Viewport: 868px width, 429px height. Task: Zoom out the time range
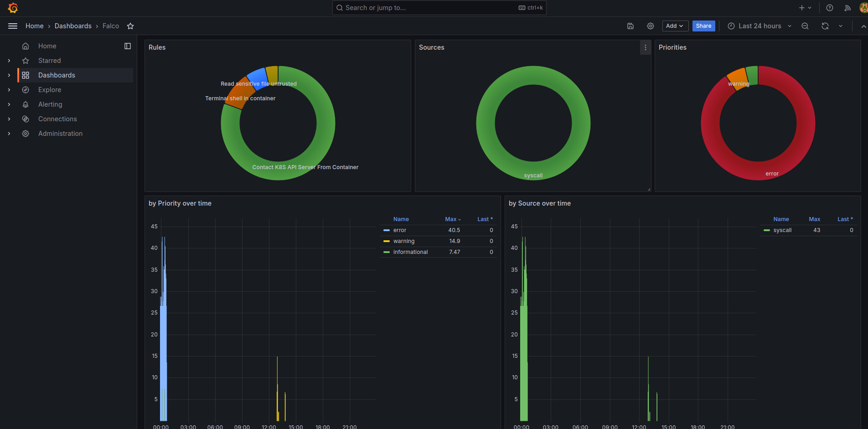pos(805,26)
